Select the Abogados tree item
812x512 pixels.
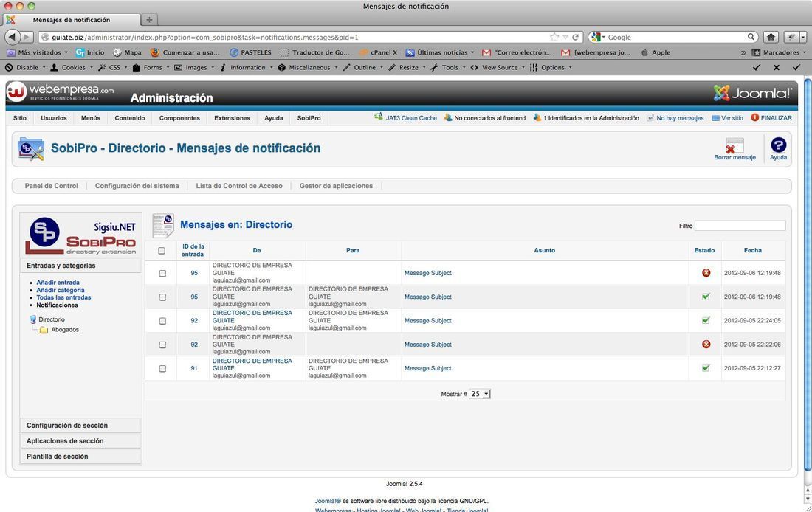tap(65, 330)
